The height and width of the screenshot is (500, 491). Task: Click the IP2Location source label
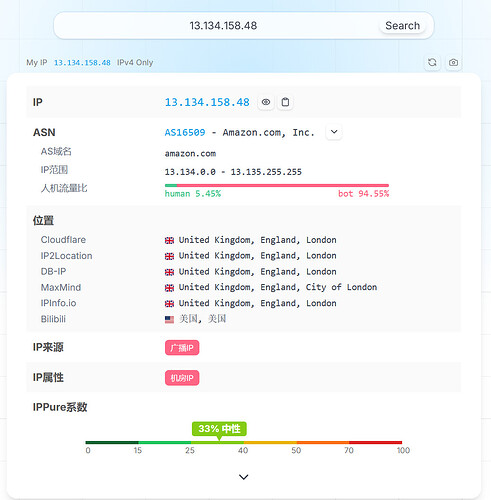point(66,256)
